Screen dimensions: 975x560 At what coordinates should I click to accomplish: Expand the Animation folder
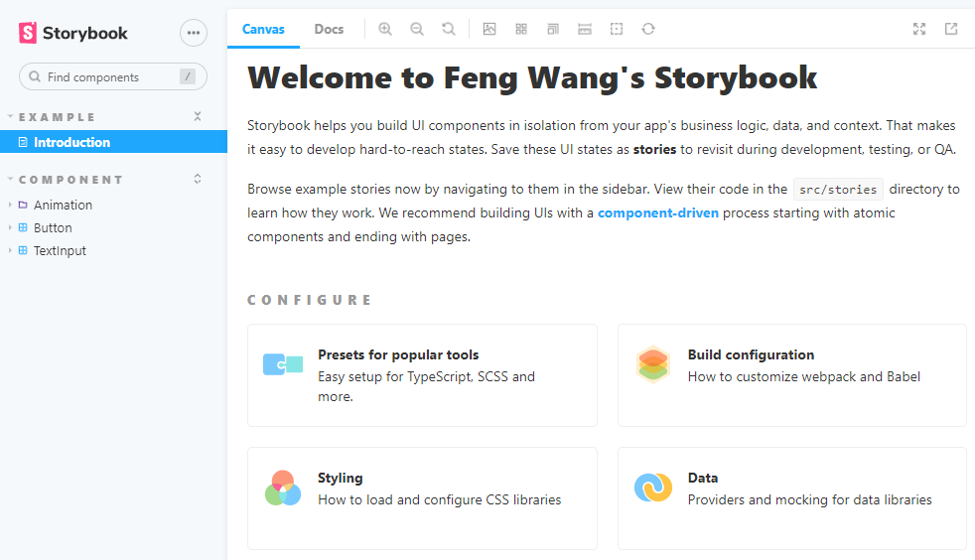coord(63,205)
